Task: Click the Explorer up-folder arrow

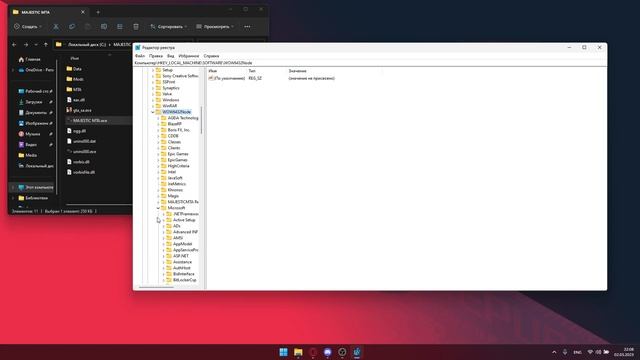Action: click(46, 44)
